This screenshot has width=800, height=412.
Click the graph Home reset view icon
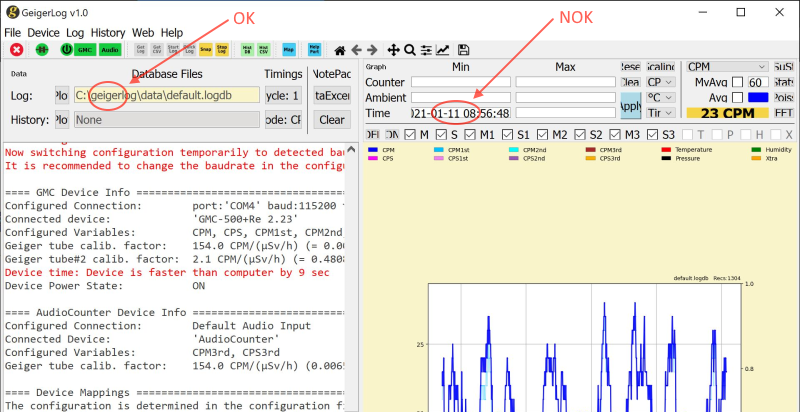(x=340, y=50)
